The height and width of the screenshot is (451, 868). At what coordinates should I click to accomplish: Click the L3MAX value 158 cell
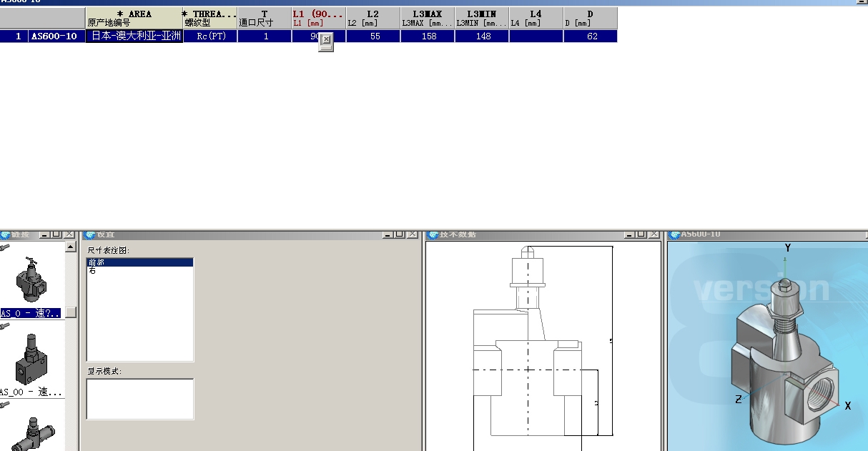tap(428, 36)
